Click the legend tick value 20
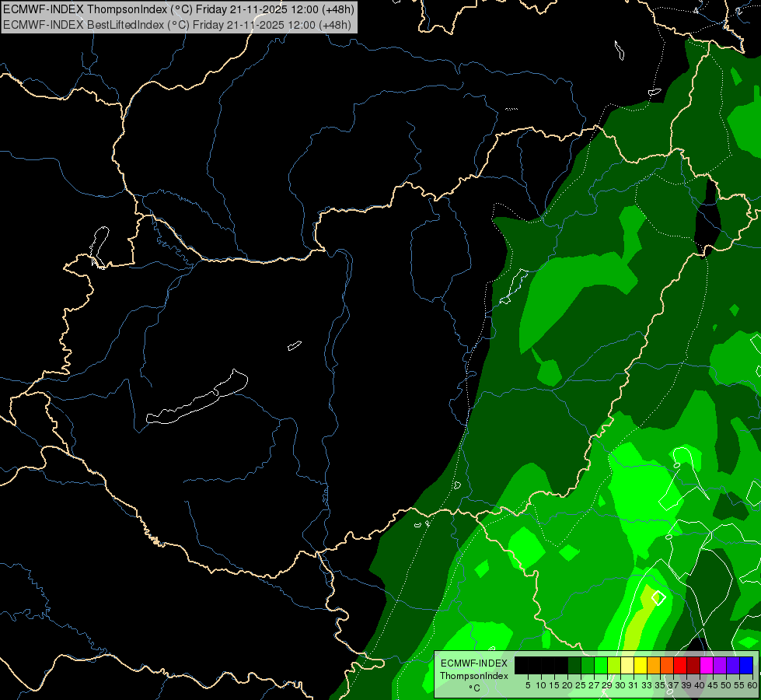 [x=567, y=685]
